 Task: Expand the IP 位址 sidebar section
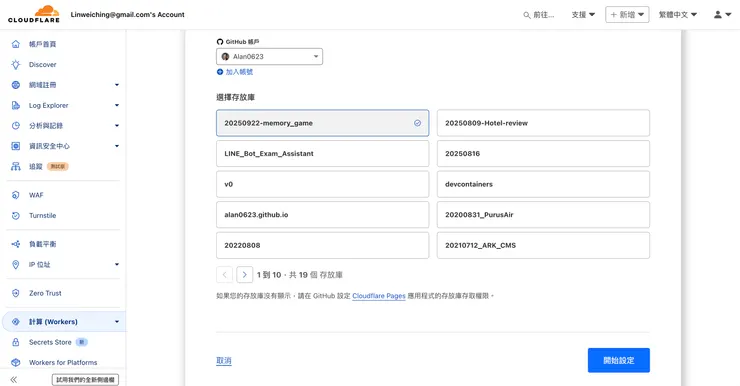(117, 264)
